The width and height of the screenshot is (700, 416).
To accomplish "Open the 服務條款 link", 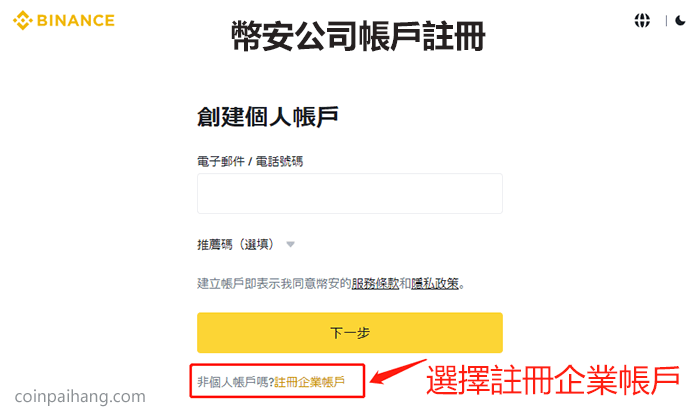I will click(x=375, y=283).
